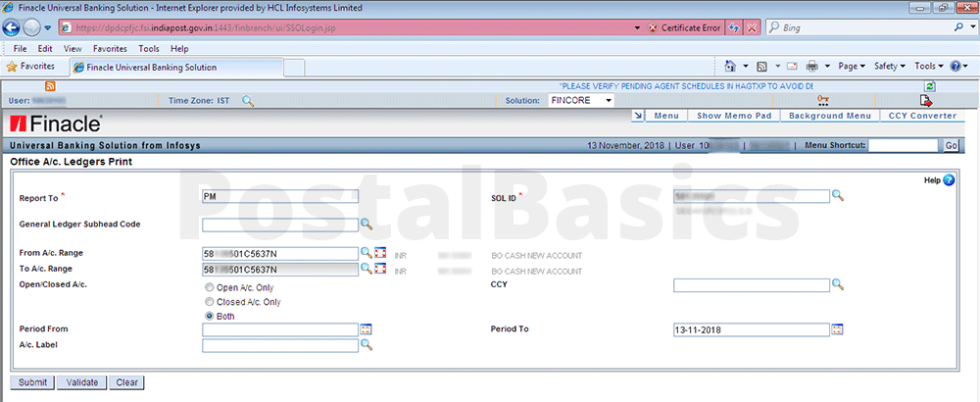The image size is (980, 402).
Task: Select the Closed A/c. Only radio button
Action: [x=210, y=302]
